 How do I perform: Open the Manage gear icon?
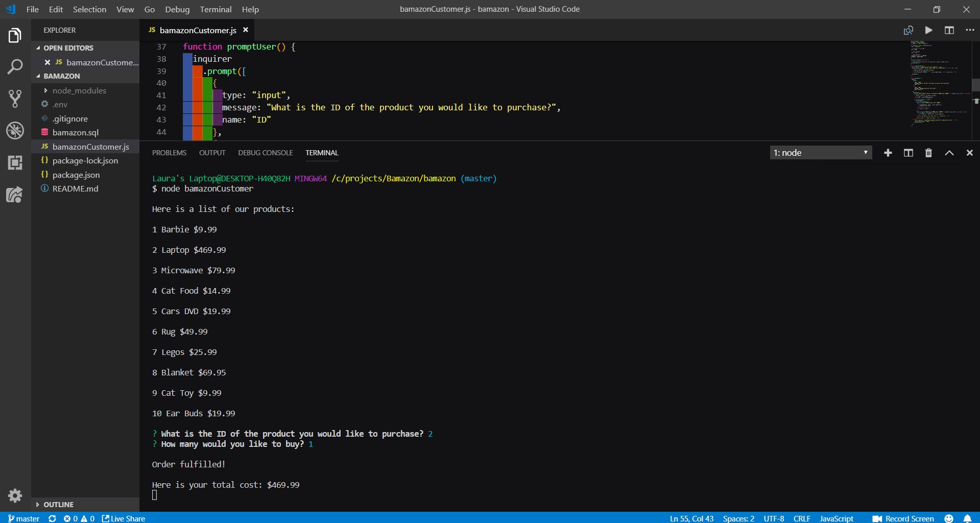coord(15,495)
